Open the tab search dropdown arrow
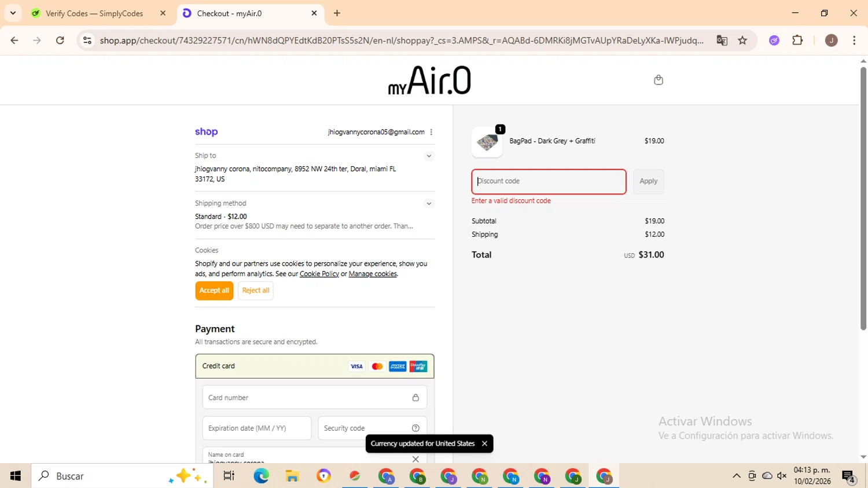This screenshot has width=868, height=488. click(x=13, y=13)
